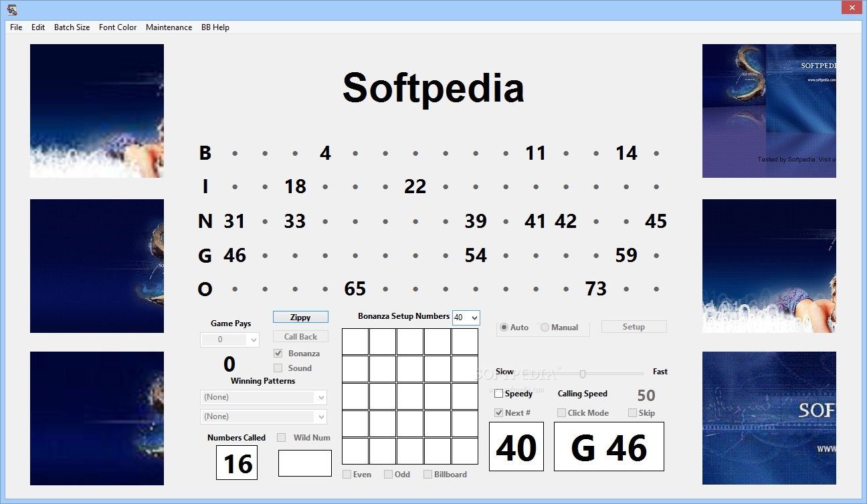
Task: Click the Game Pays total 0
Action: (x=229, y=364)
